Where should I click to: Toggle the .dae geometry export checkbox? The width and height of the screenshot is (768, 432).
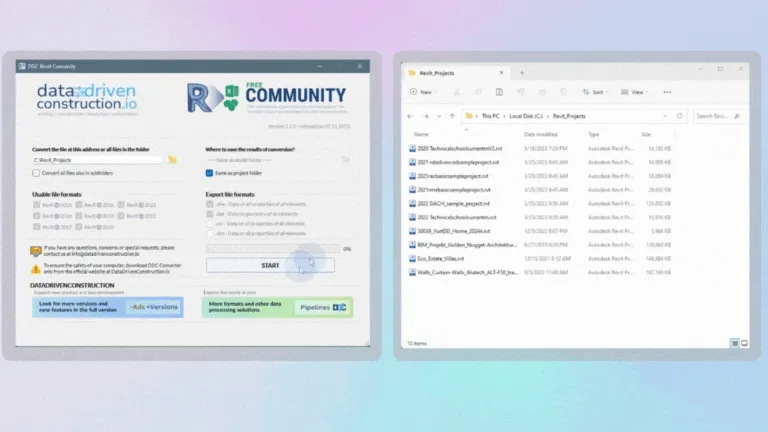click(210, 214)
